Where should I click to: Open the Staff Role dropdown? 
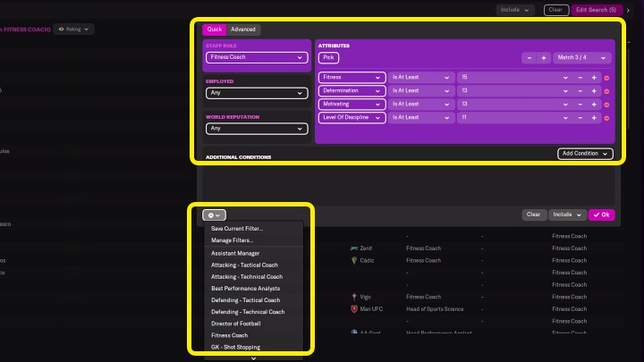tap(256, 57)
